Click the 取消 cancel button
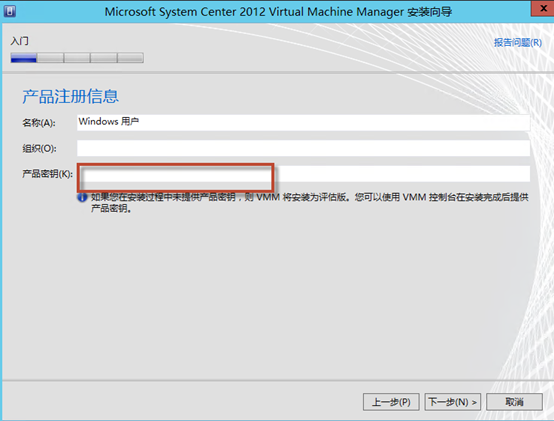Screen dimensions: 554x421 pyautogui.click(x=514, y=402)
